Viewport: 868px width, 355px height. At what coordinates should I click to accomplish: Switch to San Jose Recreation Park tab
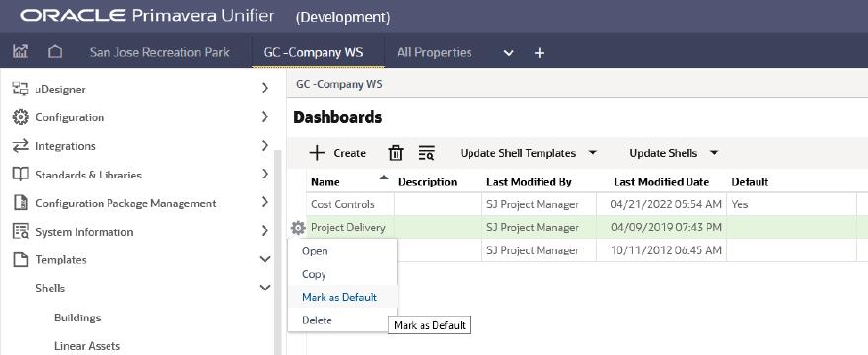pyautogui.click(x=160, y=52)
